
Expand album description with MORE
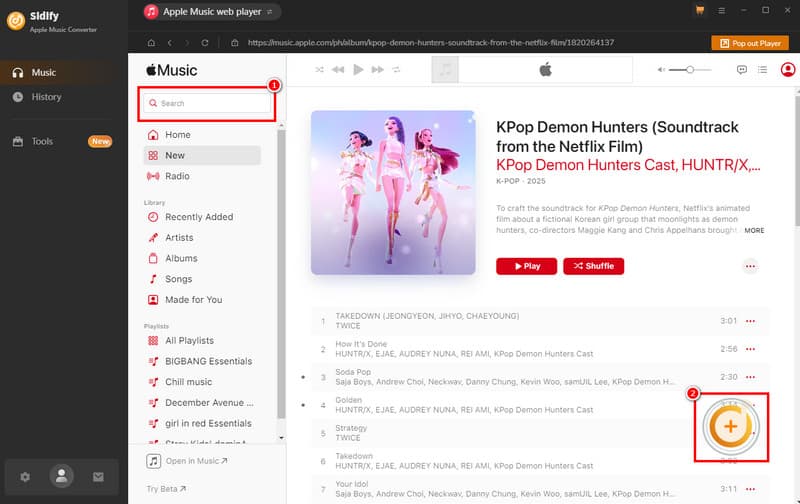pyautogui.click(x=754, y=231)
